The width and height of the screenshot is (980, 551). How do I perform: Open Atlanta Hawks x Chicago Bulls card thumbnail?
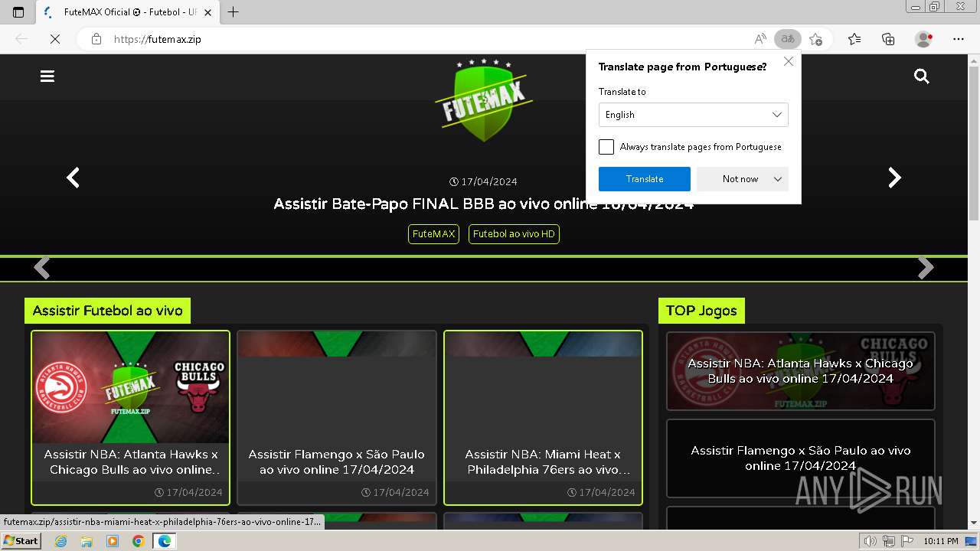tap(130, 388)
